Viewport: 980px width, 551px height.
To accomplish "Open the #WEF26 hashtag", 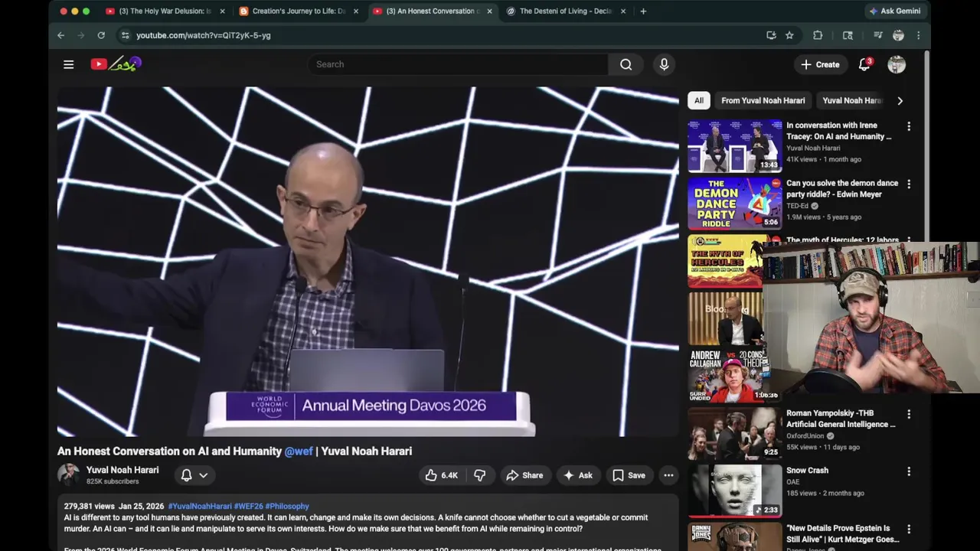I will pyautogui.click(x=248, y=506).
